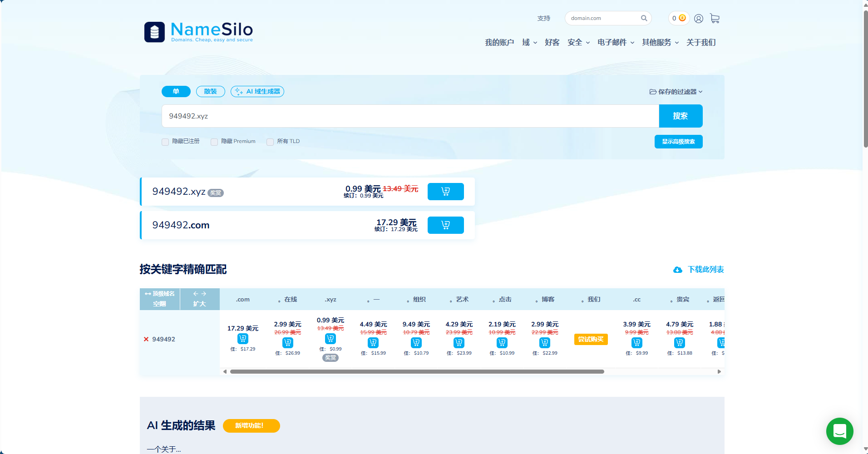Add 4.79 贵宾 domain cart icon

680,343
